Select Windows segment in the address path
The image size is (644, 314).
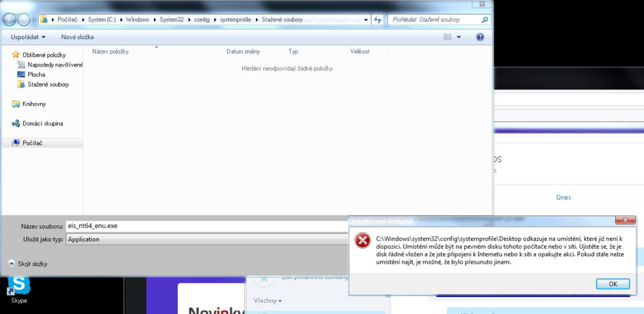(x=137, y=19)
